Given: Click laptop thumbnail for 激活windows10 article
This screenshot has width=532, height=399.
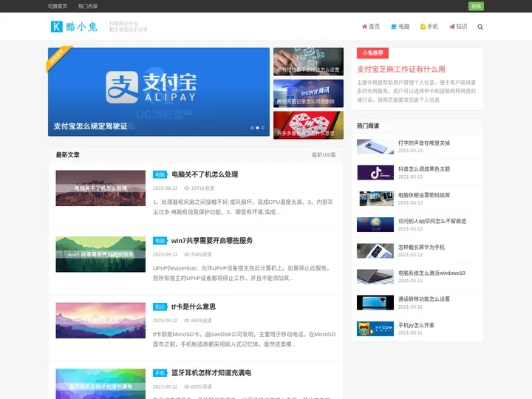Looking at the screenshot, I should (375, 276).
